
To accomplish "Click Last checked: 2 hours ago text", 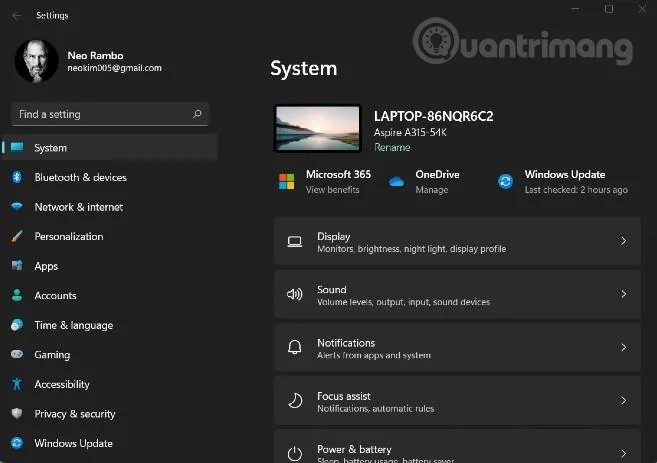I will point(576,190).
